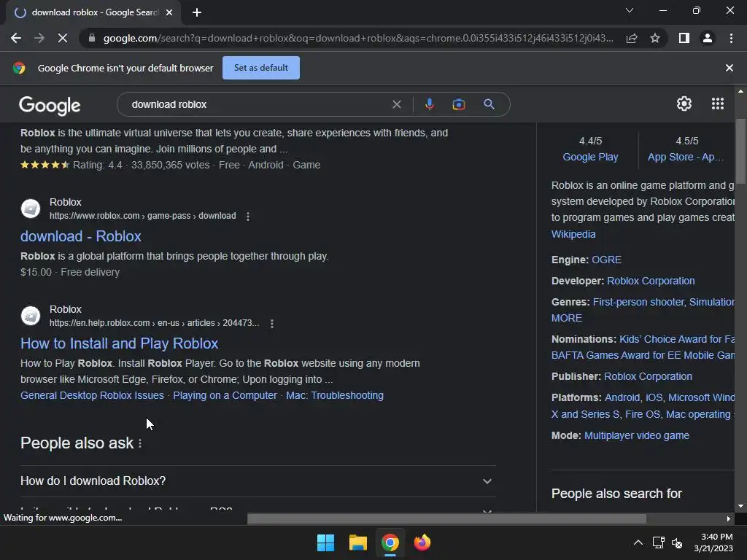Click the Chrome taskbar icon
The image size is (747, 560).
pos(390,542)
